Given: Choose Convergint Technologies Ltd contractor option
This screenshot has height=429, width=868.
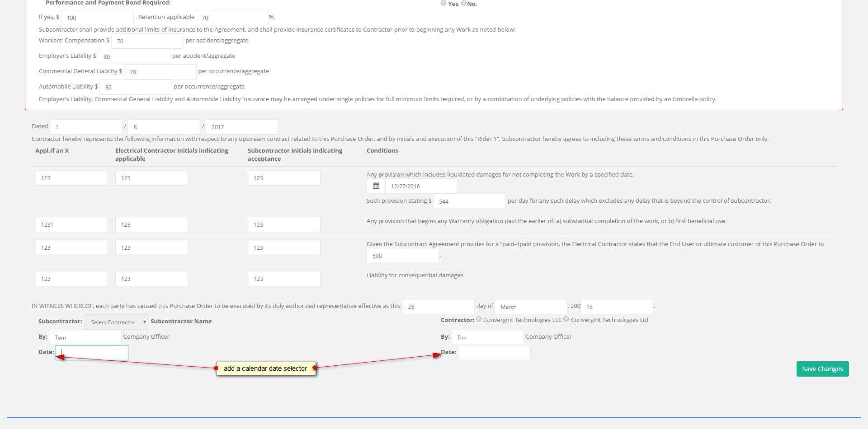Looking at the screenshot, I should (x=566, y=319).
